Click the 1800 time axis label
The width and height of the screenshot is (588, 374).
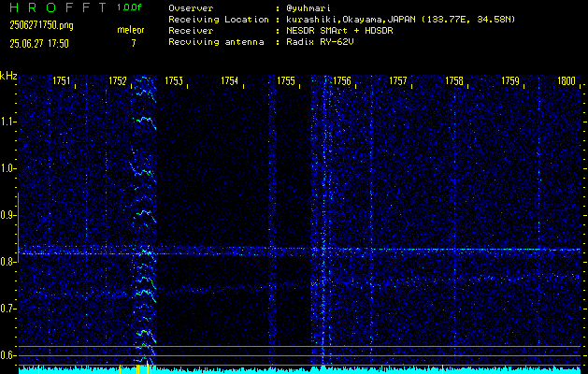566,80
